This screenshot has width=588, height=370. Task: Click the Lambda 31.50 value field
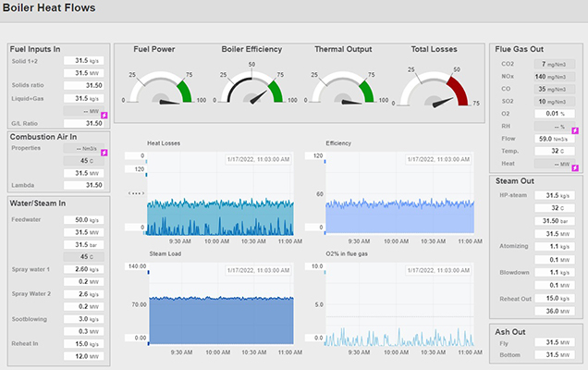pyautogui.click(x=88, y=185)
